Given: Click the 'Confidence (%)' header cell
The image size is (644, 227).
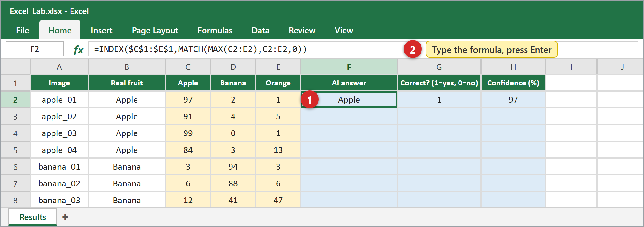Looking at the screenshot, I should tap(513, 83).
